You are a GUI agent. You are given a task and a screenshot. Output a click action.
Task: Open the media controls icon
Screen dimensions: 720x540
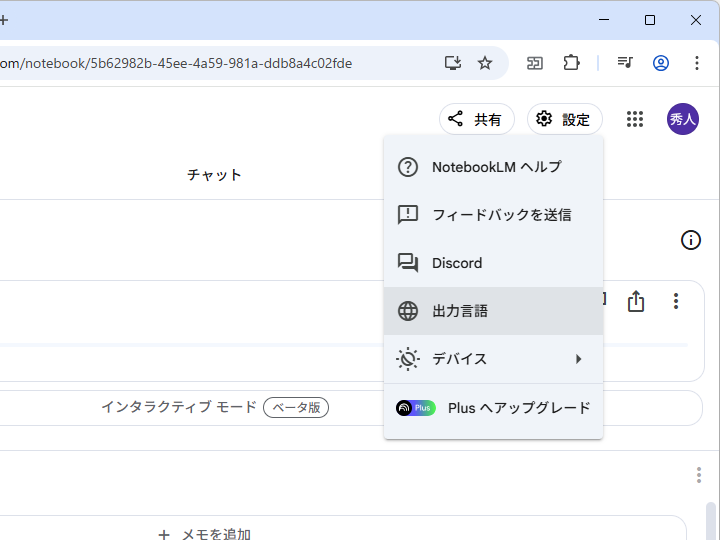coord(625,63)
